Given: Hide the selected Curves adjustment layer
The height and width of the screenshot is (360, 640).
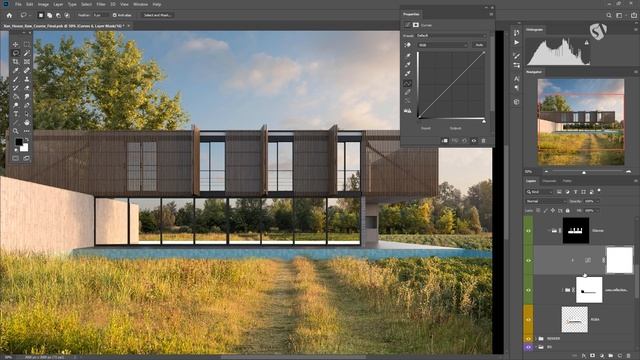Looking at the screenshot, I should pos(529,260).
